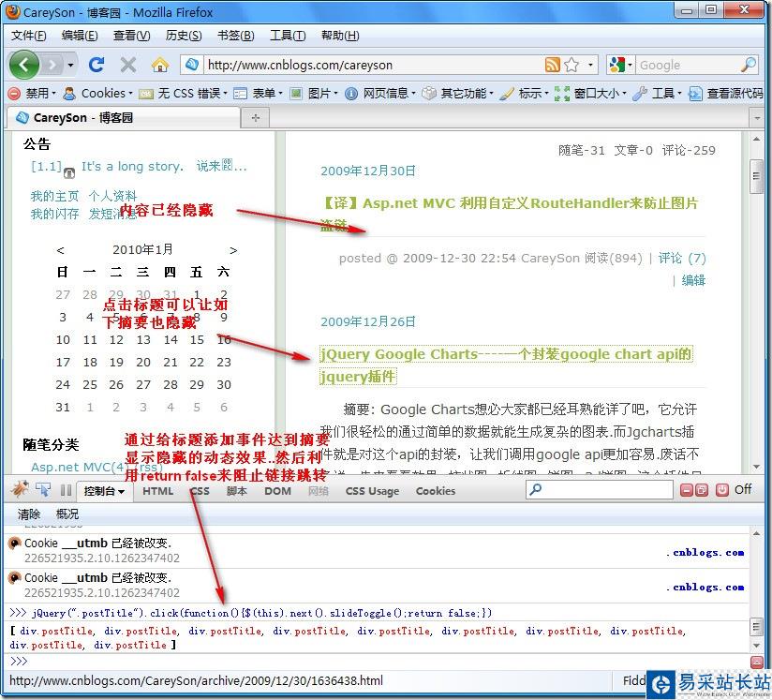Go to next month in calendar
Image resolution: width=772 pixels, height=700 pixels.
pos(233,250)
